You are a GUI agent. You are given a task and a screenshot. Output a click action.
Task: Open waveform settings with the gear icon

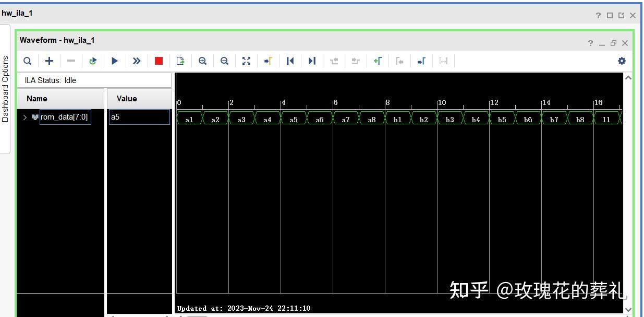tap(622, 61)
